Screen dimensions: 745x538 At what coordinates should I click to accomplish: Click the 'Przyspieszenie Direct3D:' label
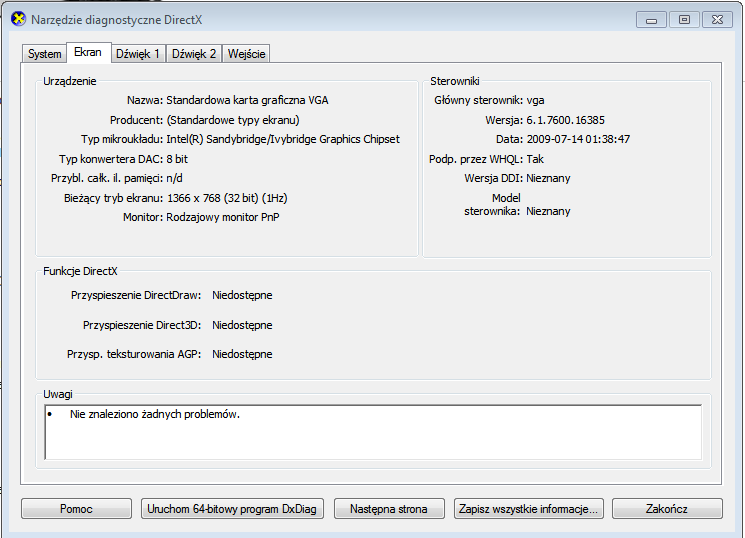(142, 325)
